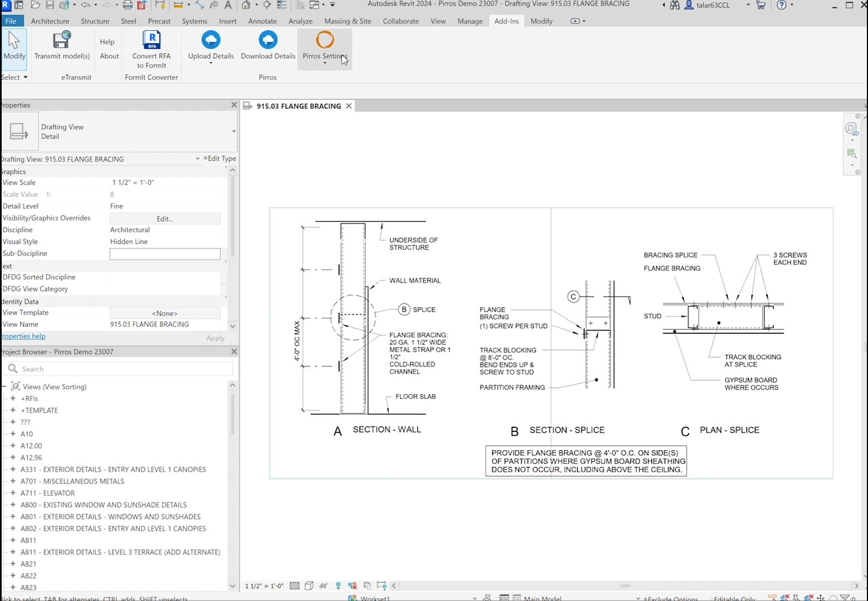Open the Drafting View type selector dropdown
The width and height of the screenshot is (868, 601).
point(234,131)
